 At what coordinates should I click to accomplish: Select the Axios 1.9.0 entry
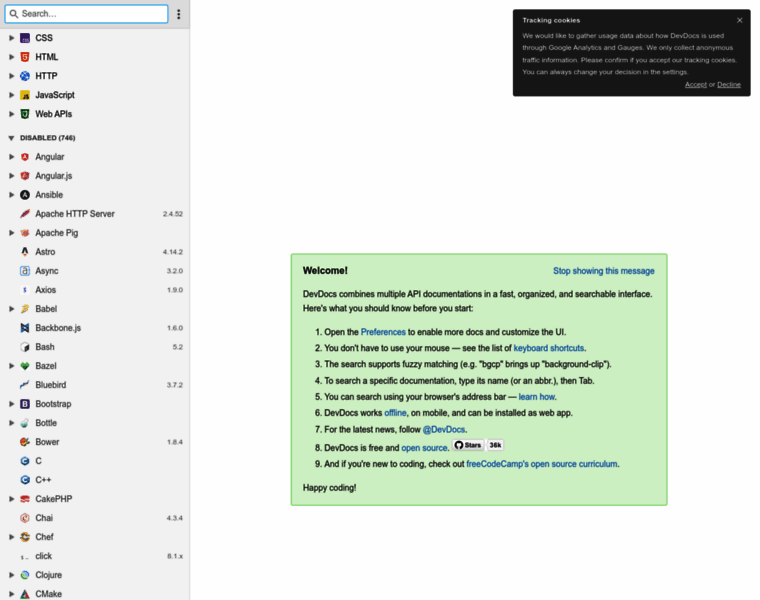[95, 290]
